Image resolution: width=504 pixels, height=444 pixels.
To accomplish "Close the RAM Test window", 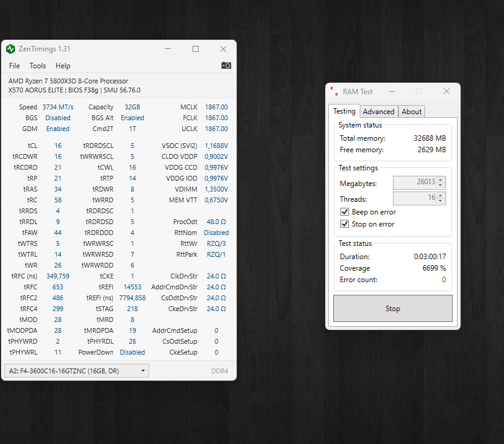I will click(447, 92).
